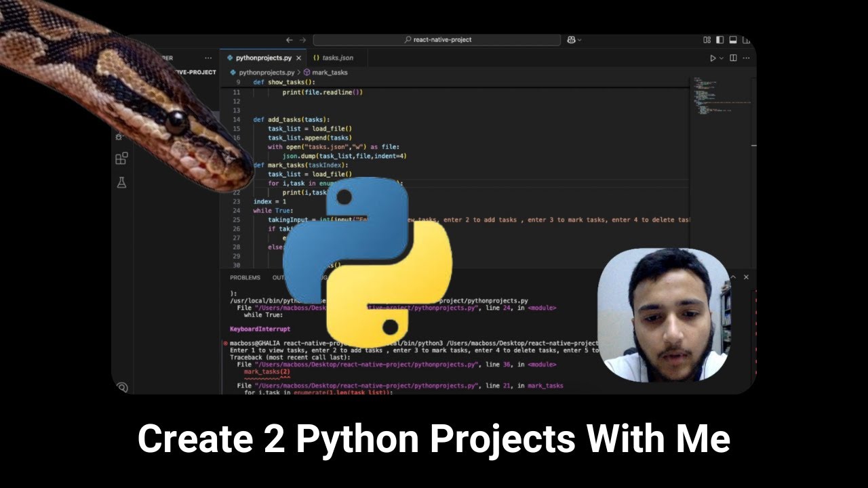Click the task_list.append(tasks) line
This screenshot has width=868, height=488.
click(x=310, y=138)
